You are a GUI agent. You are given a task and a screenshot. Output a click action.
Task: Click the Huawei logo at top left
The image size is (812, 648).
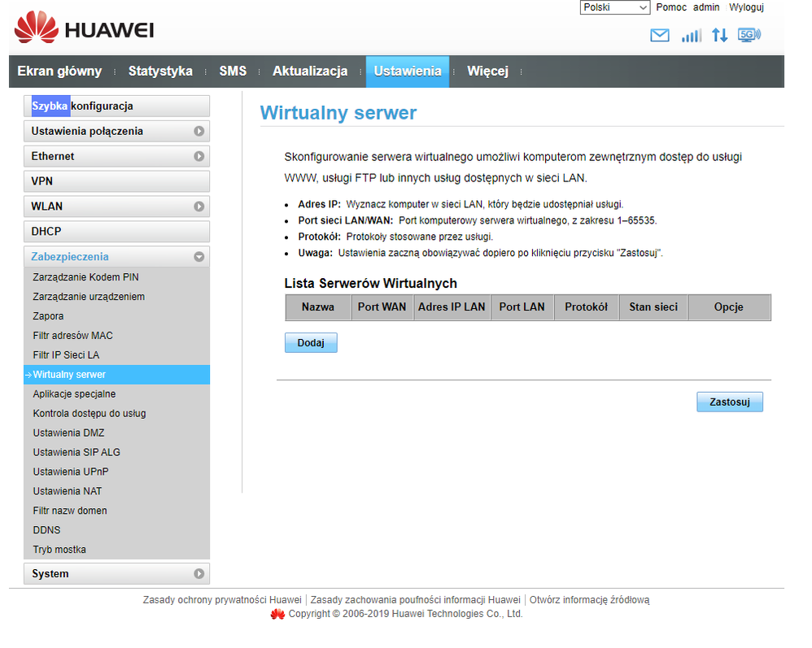pos(85,28)
